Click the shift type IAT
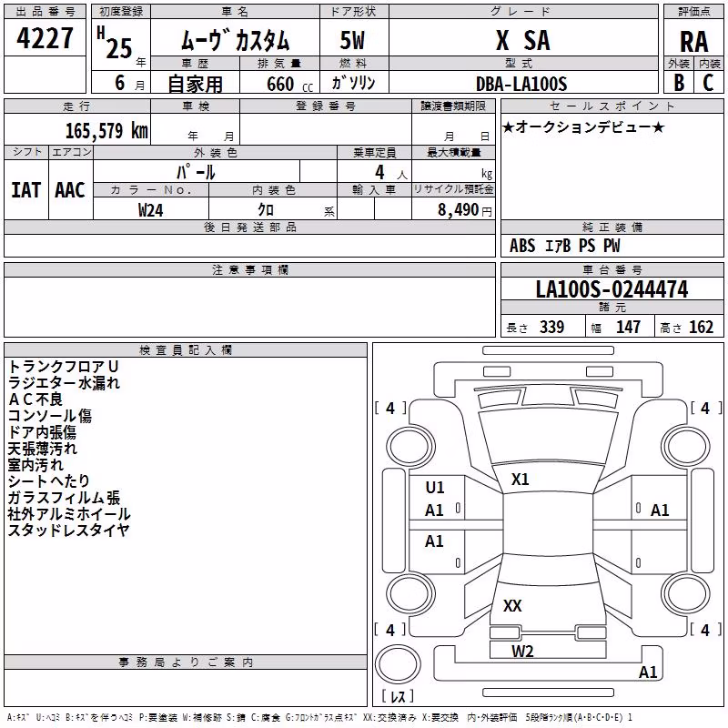 (25, 190)
